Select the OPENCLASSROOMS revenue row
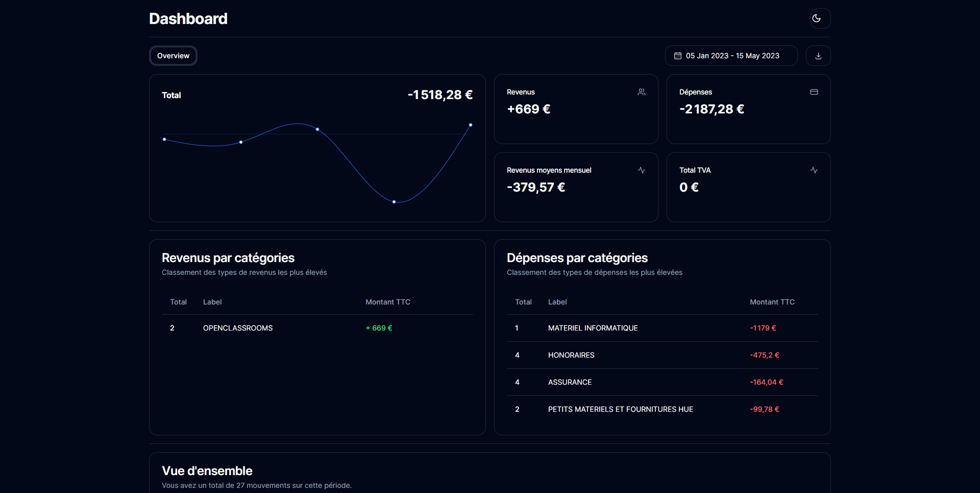This screenshot has height=493, width=980. coord(238,328)
